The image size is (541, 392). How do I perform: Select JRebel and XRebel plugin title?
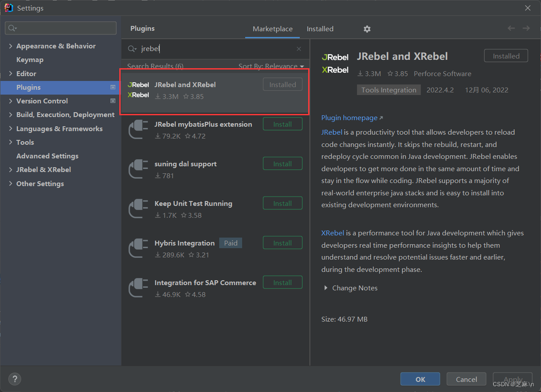185,84
